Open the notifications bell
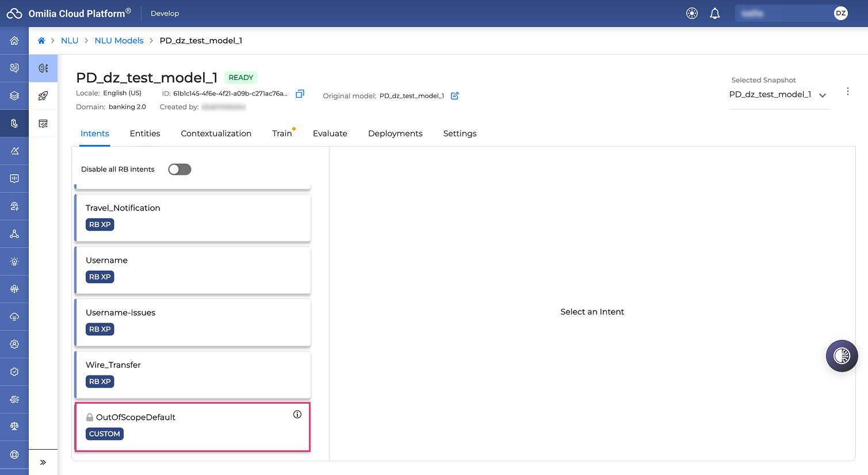The width and height of the screenshot is (868, 475). pos(715,13)
